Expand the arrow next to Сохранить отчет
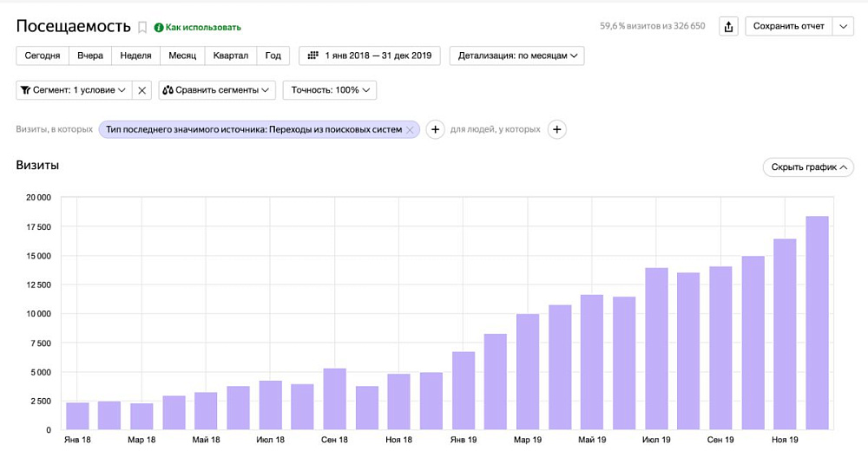Screen dimensions: 868x464 pyautogui.click(x=844, y=26)
